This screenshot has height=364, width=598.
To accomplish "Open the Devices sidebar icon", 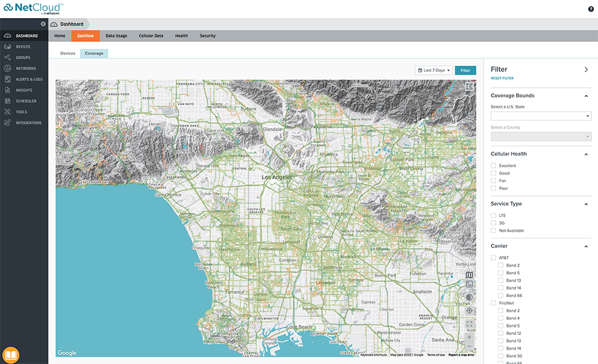I will pos(7,47).
